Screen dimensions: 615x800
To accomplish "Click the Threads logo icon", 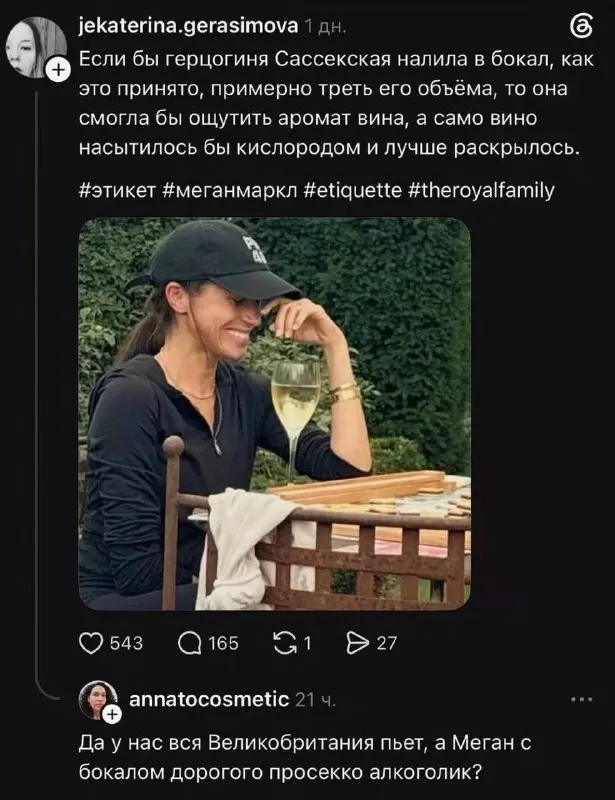I will (581, 26).
